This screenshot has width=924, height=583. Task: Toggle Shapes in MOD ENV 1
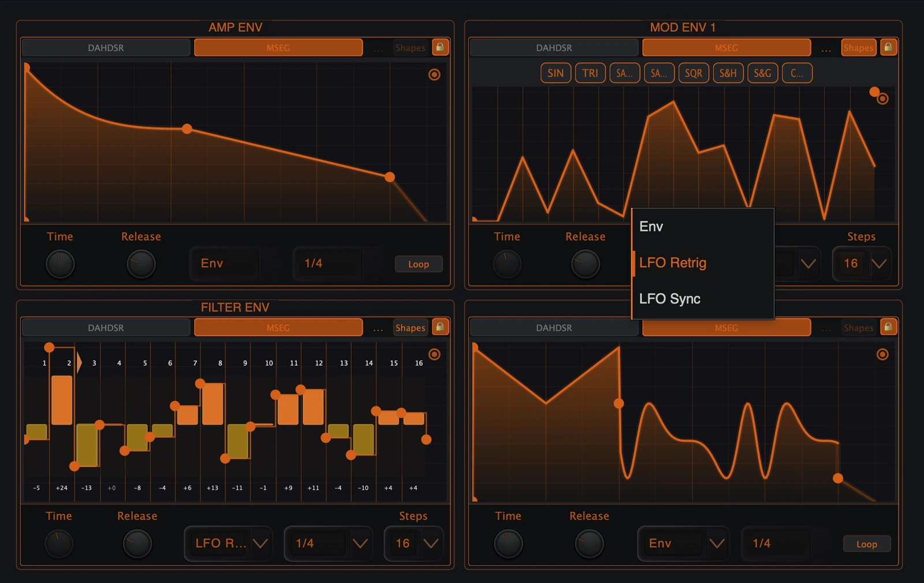click(x=859, y=48)
